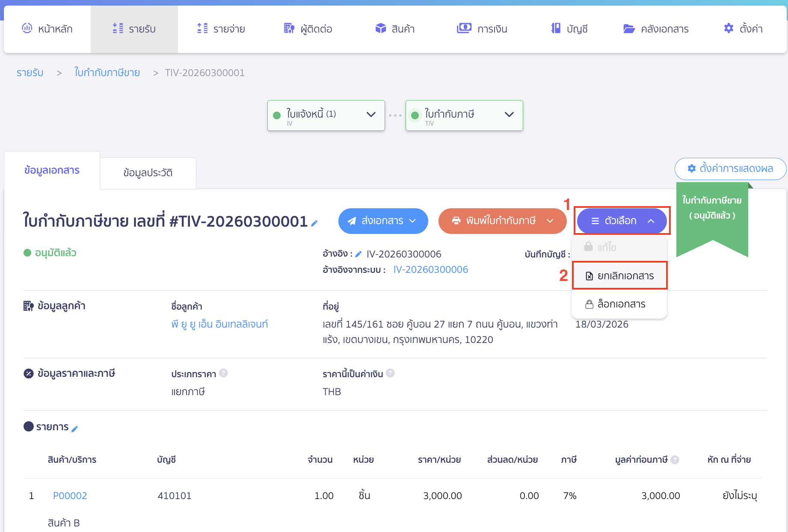Open the คลังเอกสาร folder menu
788x532 pixels.
tap(656, 29)
